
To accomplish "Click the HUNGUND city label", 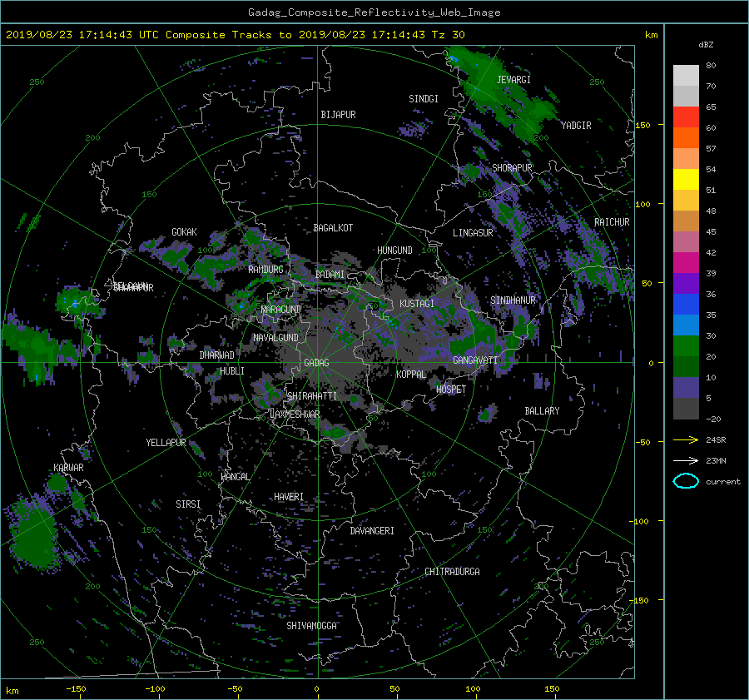I will [394, 251].
